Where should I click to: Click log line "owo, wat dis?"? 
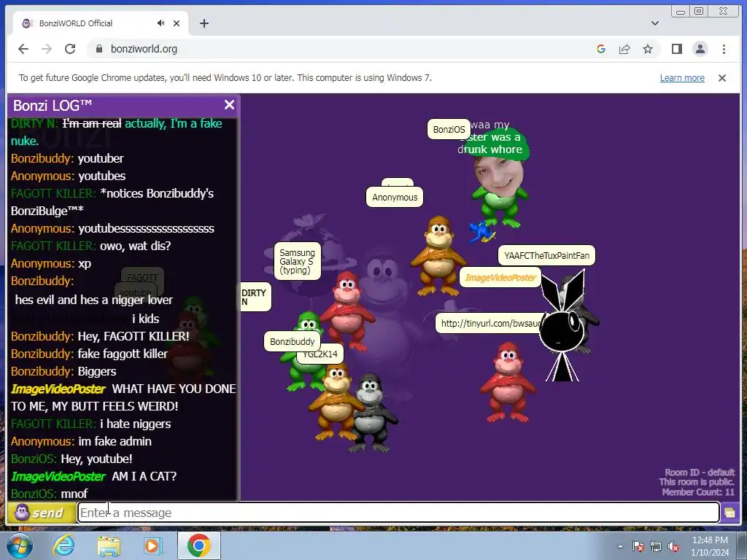(135, 246)
